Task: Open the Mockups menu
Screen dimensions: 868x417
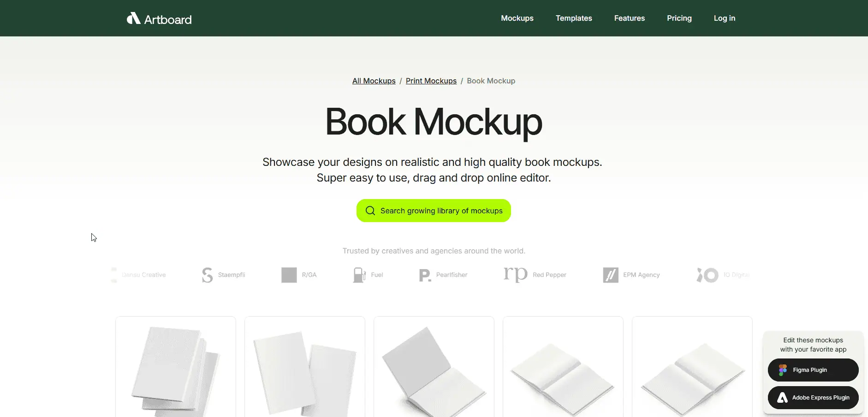Action: 517,18
